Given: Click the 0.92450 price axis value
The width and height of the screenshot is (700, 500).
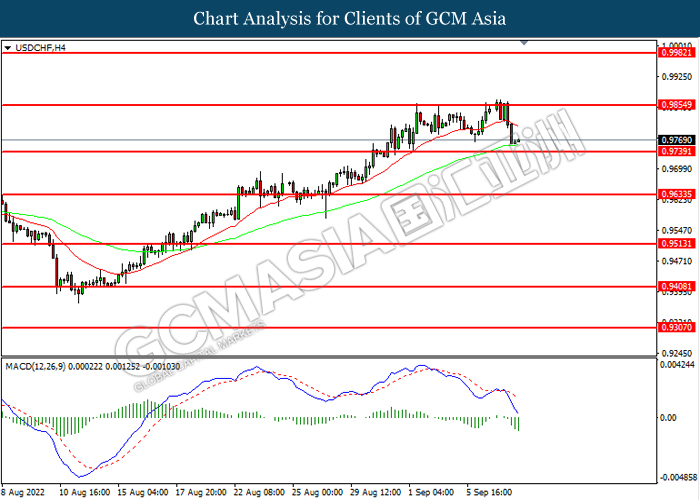Looking at the screenshot, I should point(677,353).
